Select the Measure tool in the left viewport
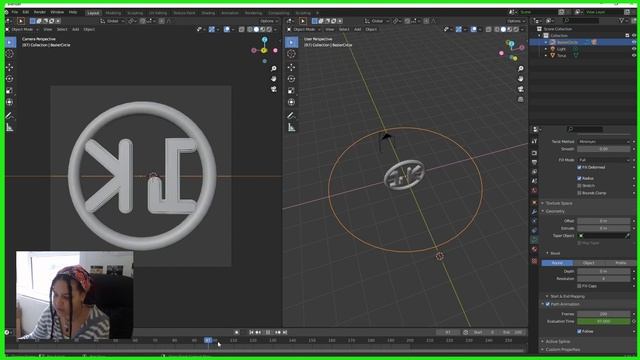The height and width of the screenshot is (360, 640). [10, 128]
